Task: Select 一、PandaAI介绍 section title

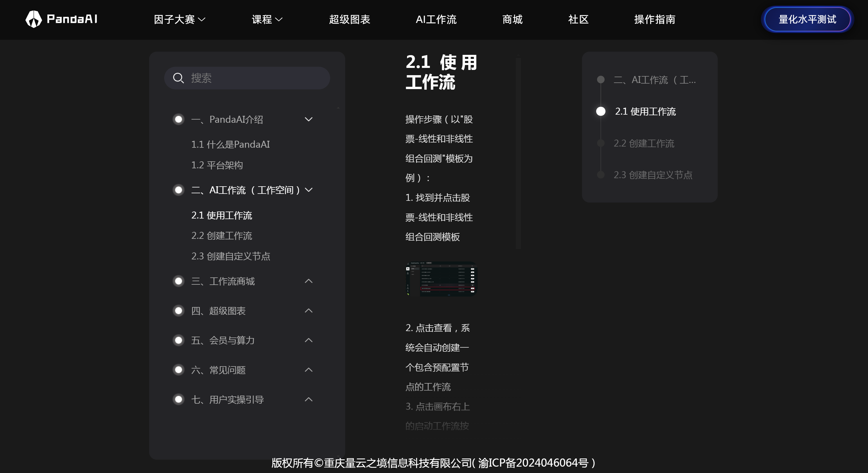Action: click(x=227, y=119)
